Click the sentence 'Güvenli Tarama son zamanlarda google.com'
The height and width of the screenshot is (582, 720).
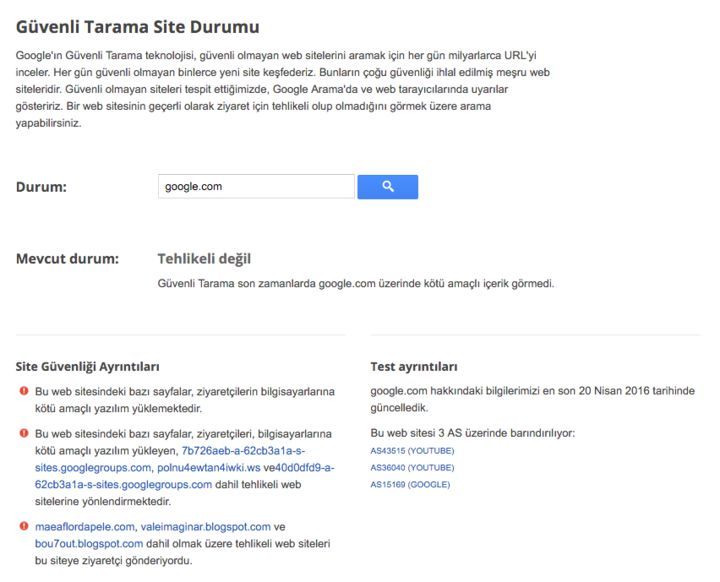pyautogui.click(x=356, y=283)
